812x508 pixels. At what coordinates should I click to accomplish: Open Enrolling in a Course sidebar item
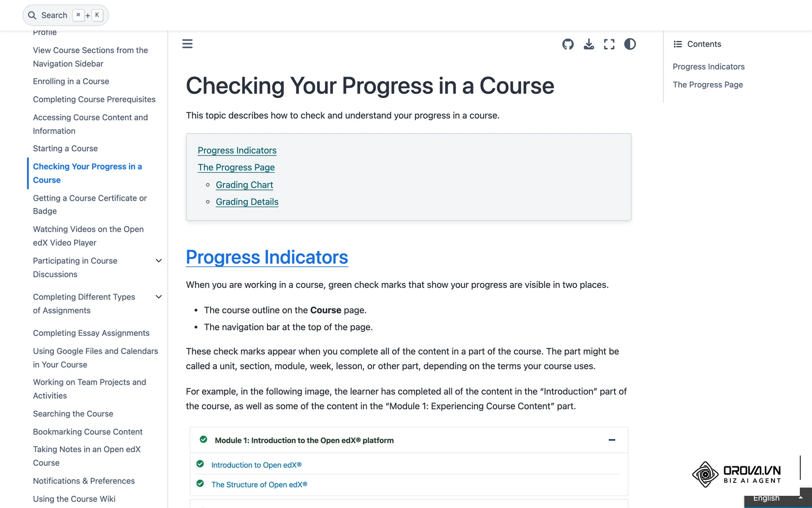coord(71,81)
